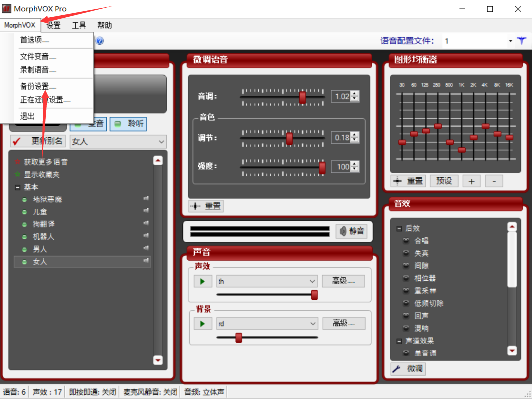Collapse the 后效 effects group
This screenshot has height=399, width=532.
[399, 229]
